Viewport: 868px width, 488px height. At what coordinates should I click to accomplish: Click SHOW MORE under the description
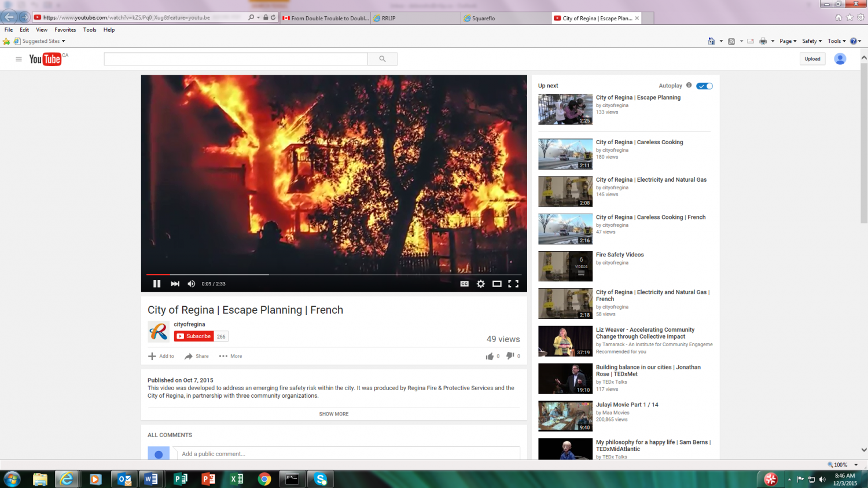[333, 414]
